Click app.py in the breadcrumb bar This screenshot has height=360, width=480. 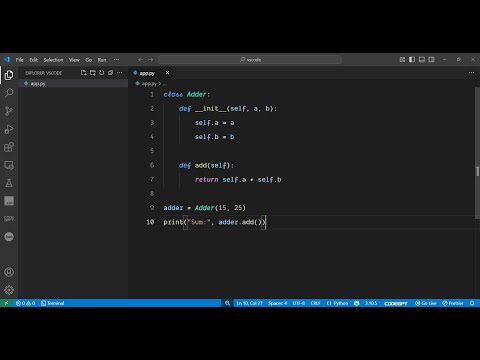tap(149, 84)
